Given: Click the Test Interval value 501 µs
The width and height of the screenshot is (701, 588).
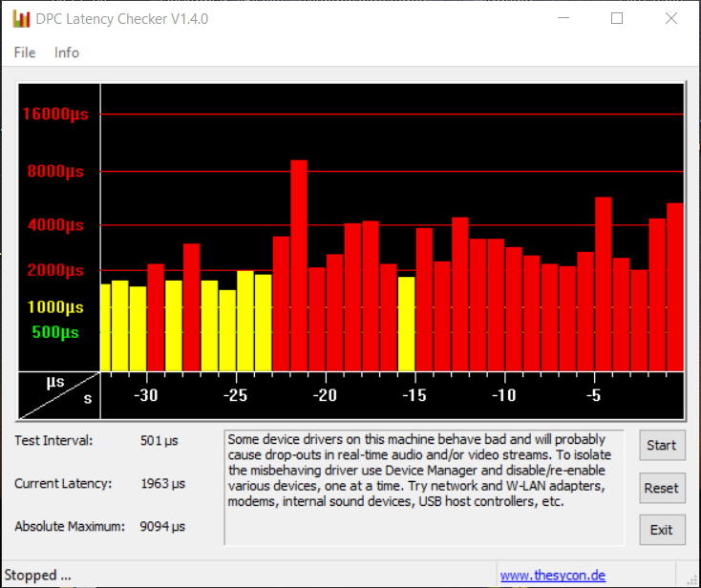Looking at the screenshot, I should coord(159,441).
